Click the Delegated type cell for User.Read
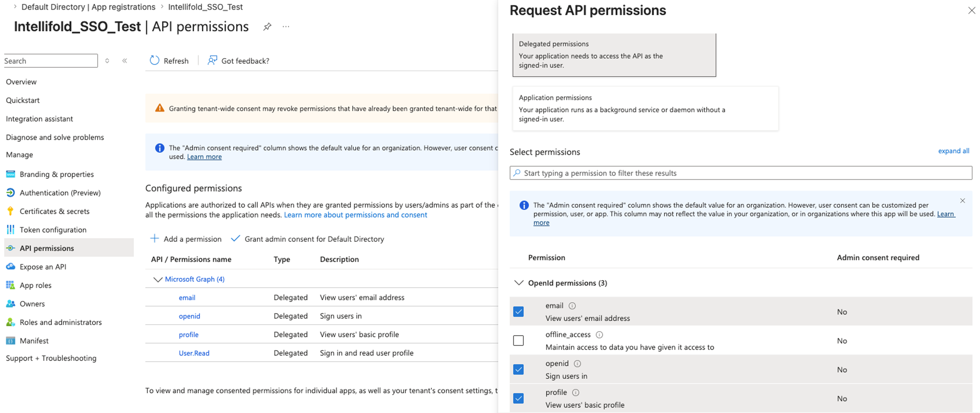This screenshot has width=980, height=413. click(x=290, y=353)
